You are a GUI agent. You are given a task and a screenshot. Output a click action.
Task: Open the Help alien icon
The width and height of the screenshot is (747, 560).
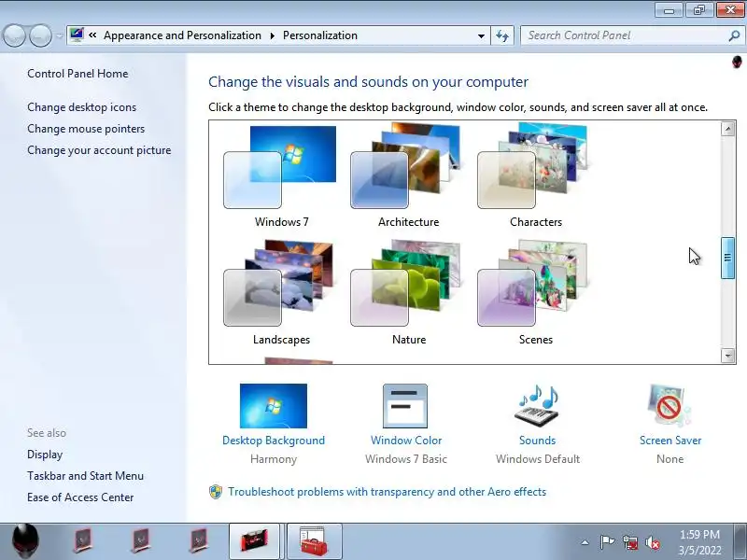click(737, 63)
